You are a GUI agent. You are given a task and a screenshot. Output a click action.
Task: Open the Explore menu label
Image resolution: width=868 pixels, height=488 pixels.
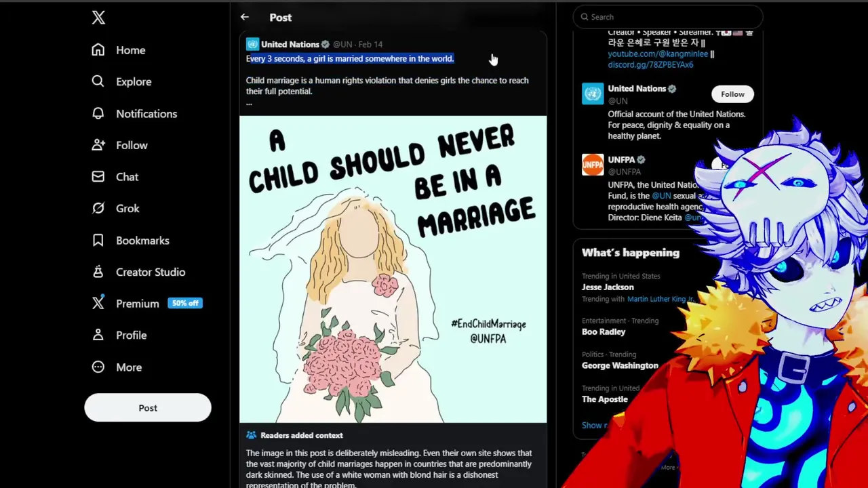pyautogui.click(x=134, y=81)
